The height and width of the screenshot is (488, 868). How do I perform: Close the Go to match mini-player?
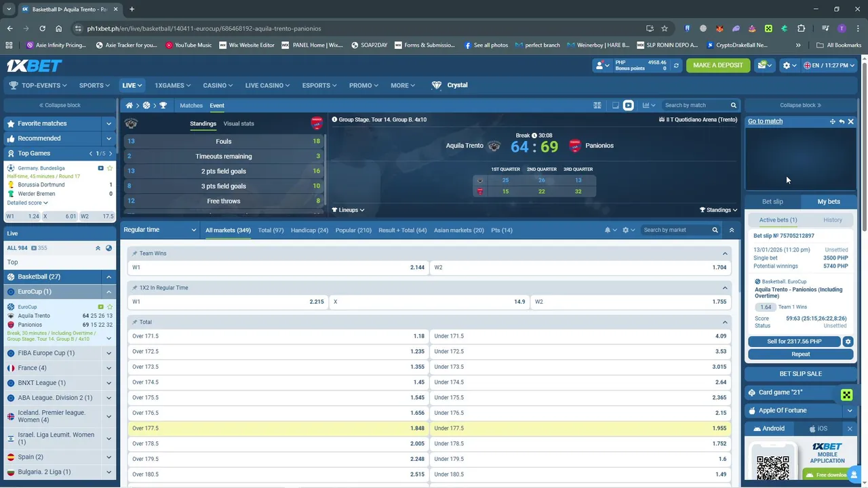[850, 121]
